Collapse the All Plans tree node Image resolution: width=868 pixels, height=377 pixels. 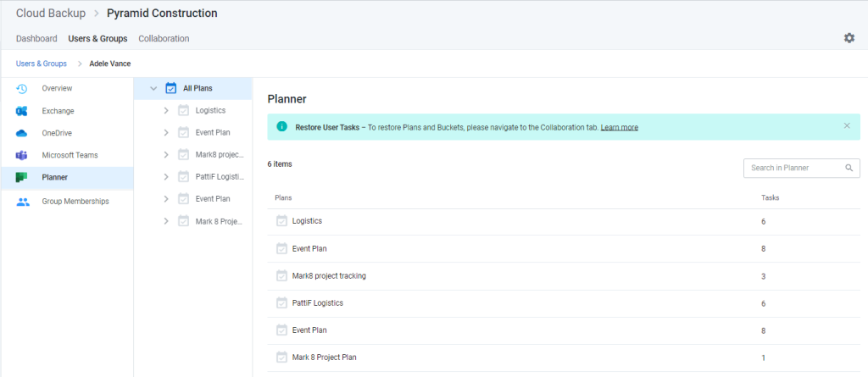[154, 89]
